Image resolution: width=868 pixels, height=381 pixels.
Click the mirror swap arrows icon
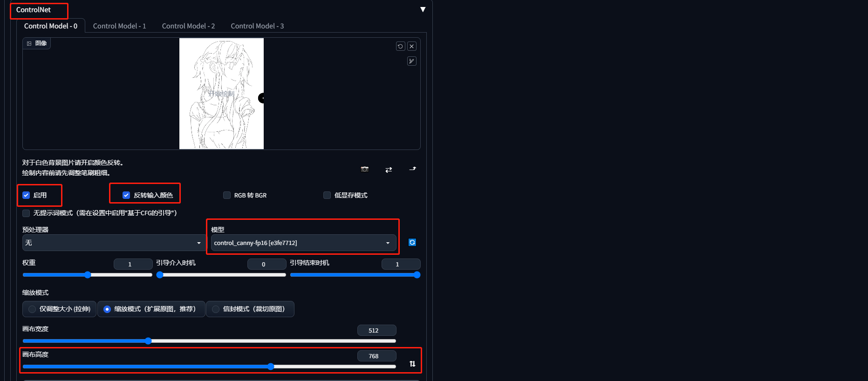[x=389, y=170]
